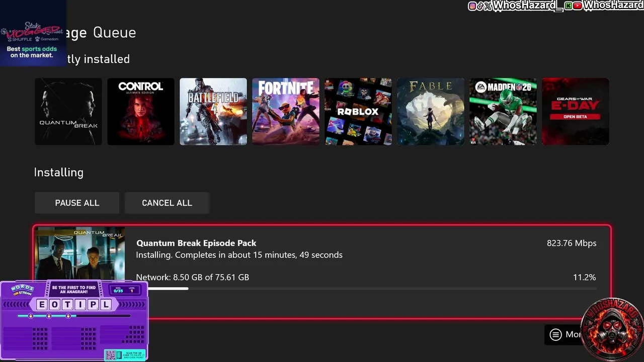
Task: Open the Quantum Break game tile
Action: (x=68, y=112)
